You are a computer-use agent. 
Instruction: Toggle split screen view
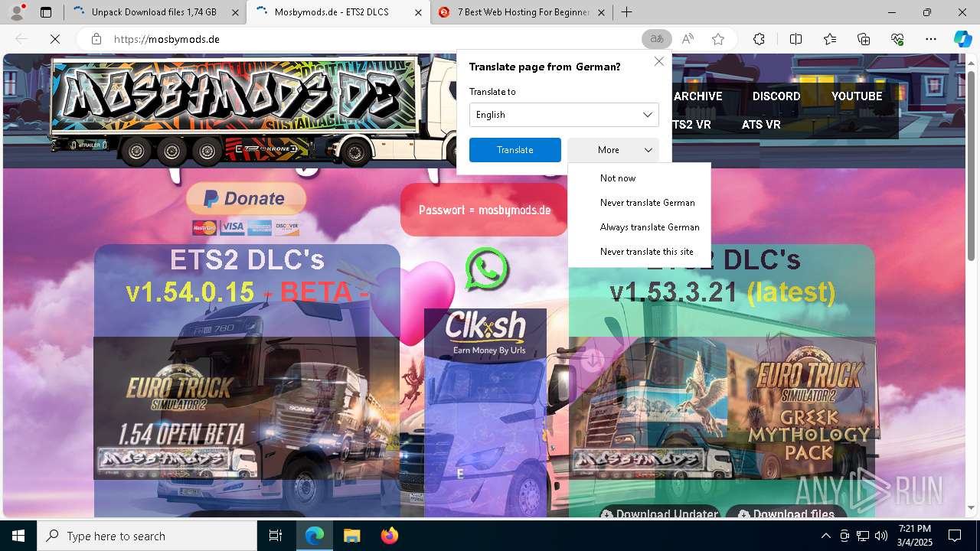coord(795,39)
